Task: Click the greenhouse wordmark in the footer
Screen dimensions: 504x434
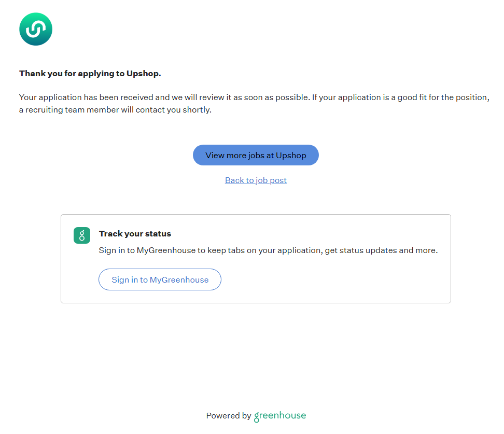Action: point(280,416)
